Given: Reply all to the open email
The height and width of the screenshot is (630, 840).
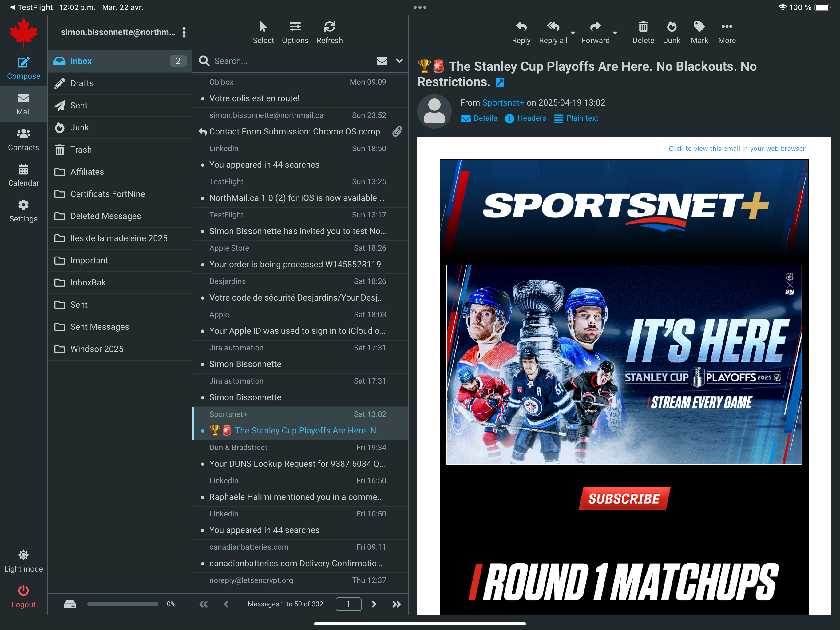Looking at the screenshot, I should tap(553, 33).
